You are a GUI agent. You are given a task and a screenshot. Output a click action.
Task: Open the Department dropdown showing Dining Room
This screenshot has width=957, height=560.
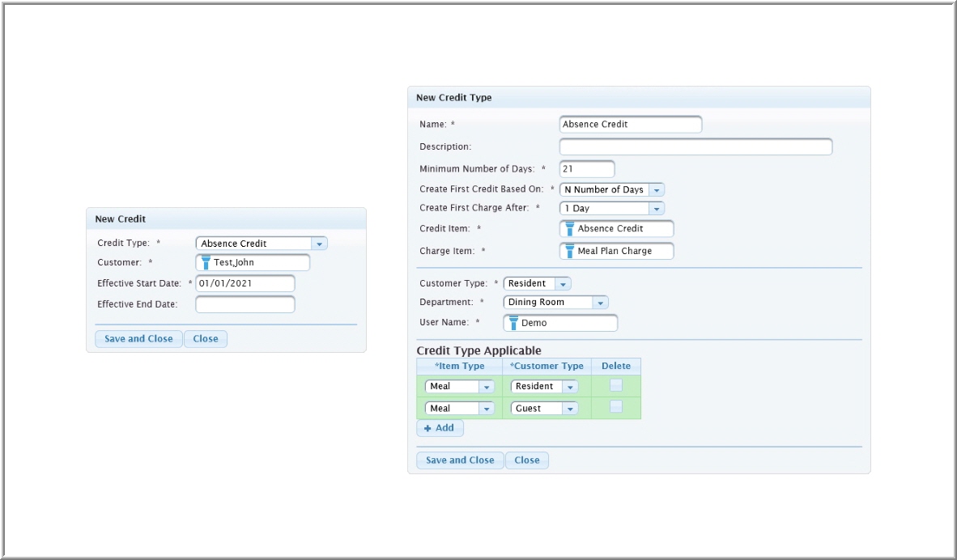[x=600, y=303]
